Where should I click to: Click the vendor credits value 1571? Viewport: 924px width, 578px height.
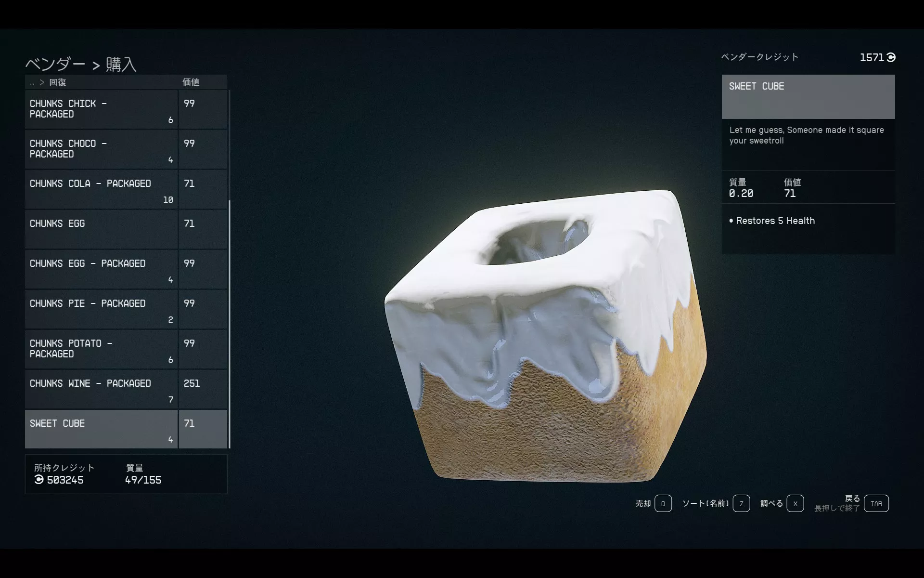(x=872, y=57)
